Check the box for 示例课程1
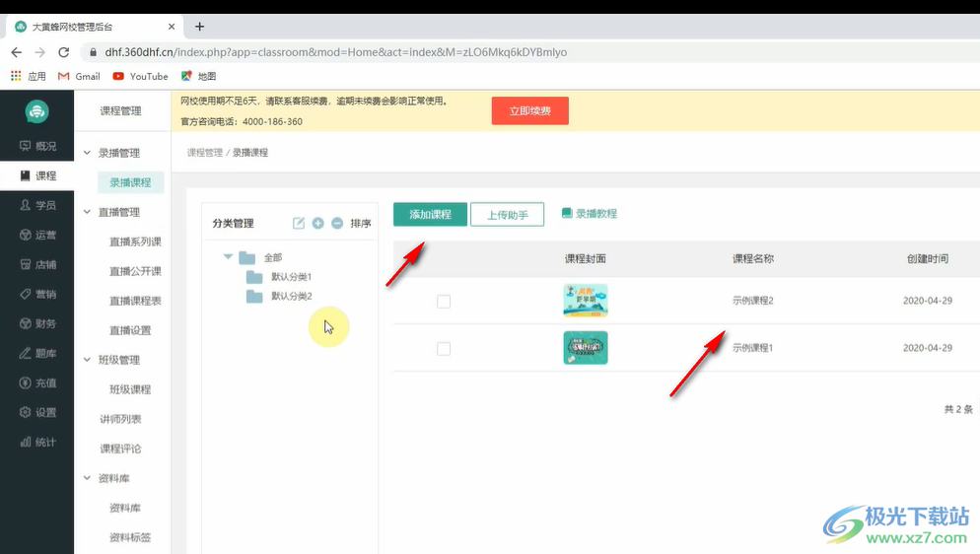 coord(444,349)
